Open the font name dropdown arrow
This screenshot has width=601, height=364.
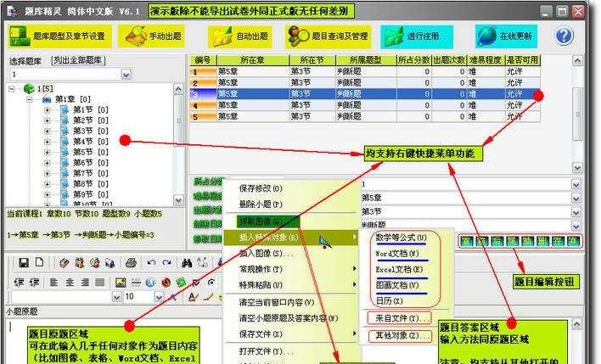(x=116, y=297)
